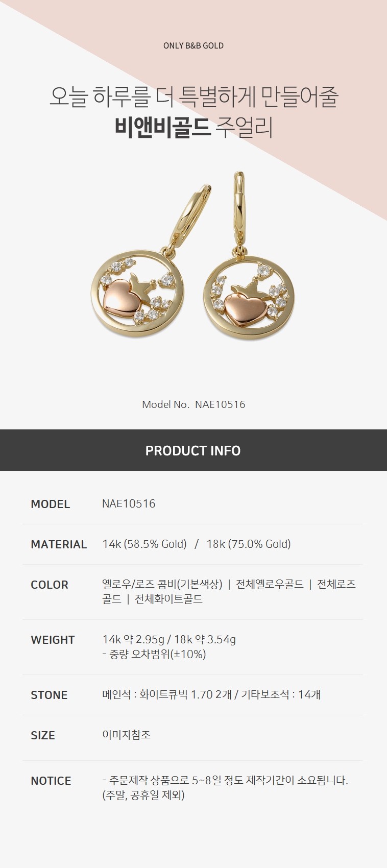Click the 14k (58.5% Gold) material text
Viewport: 387px width, 868px height.
(x=144, y=544)
